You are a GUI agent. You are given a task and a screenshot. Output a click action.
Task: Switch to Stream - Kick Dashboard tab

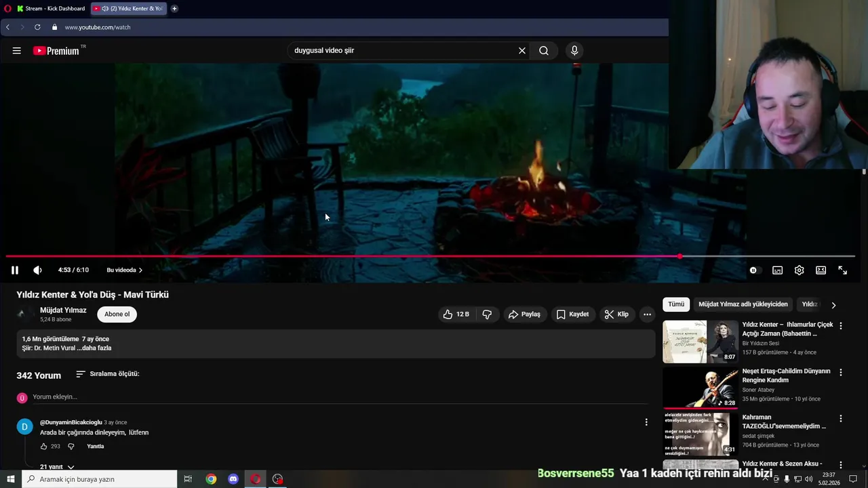pyautogui.click(x=50, y=9)
